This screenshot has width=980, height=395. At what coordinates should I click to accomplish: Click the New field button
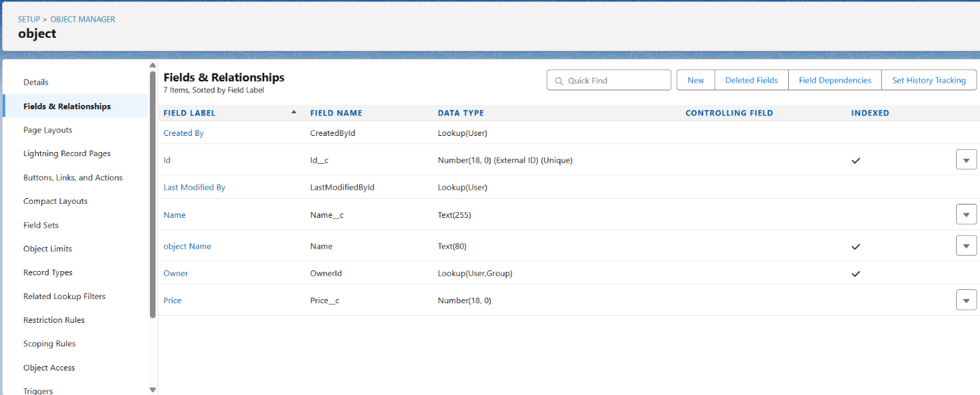696,81
